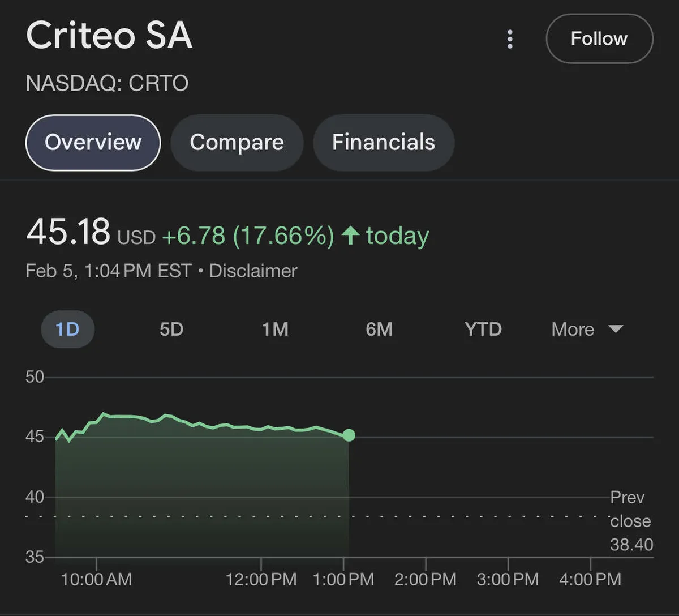Open the Compare tab
This screenshot has width=679, height=616.
[x=237, y=142]
